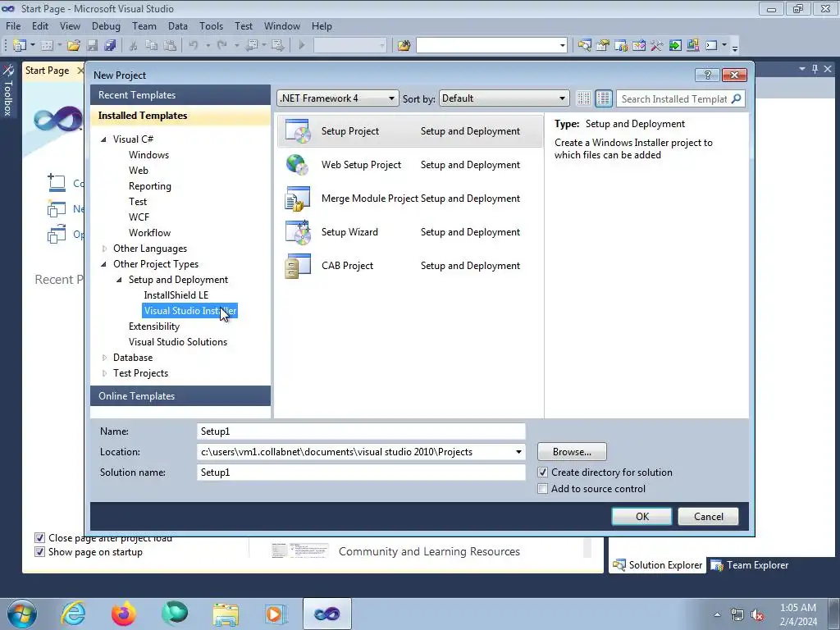Enable Add to source control checkbox
This screenshot has width=840, height=630.
[543, 489]
